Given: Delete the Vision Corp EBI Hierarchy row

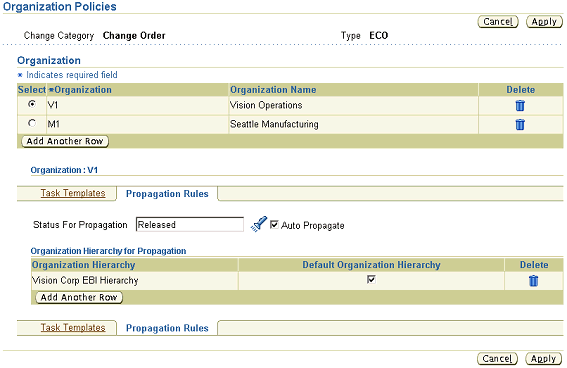Looking at the screenshot, I should (x=533, y=281).
